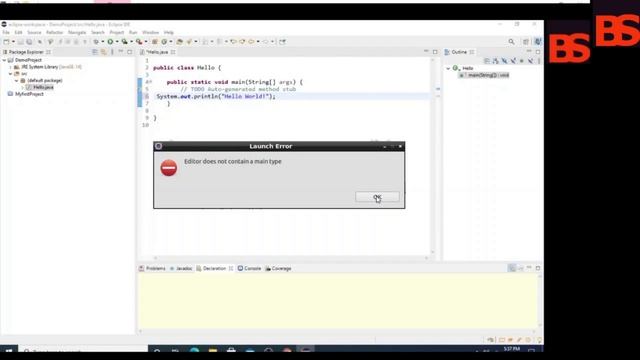Viewport: 640px width, 360px height.
Task: Open the New Java Class dropdown arrow
Action: 171,42
